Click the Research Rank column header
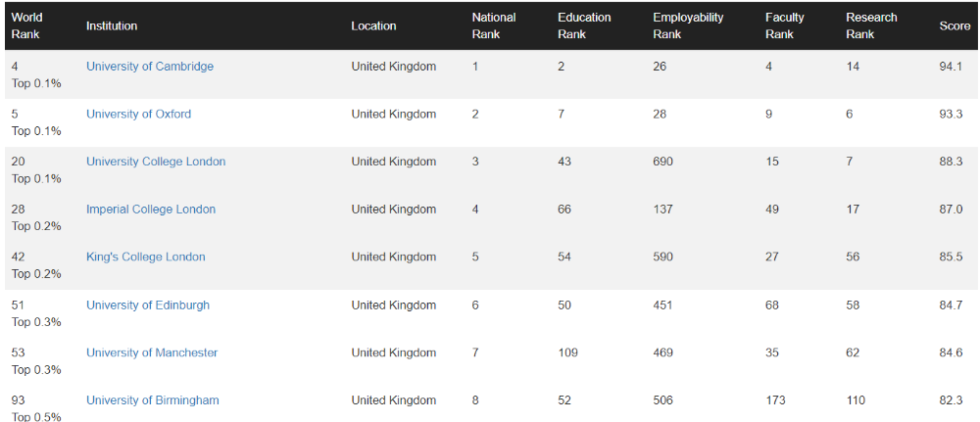This screenshot has height=422, width=980. pyautogui.click(x=872, y=25)
